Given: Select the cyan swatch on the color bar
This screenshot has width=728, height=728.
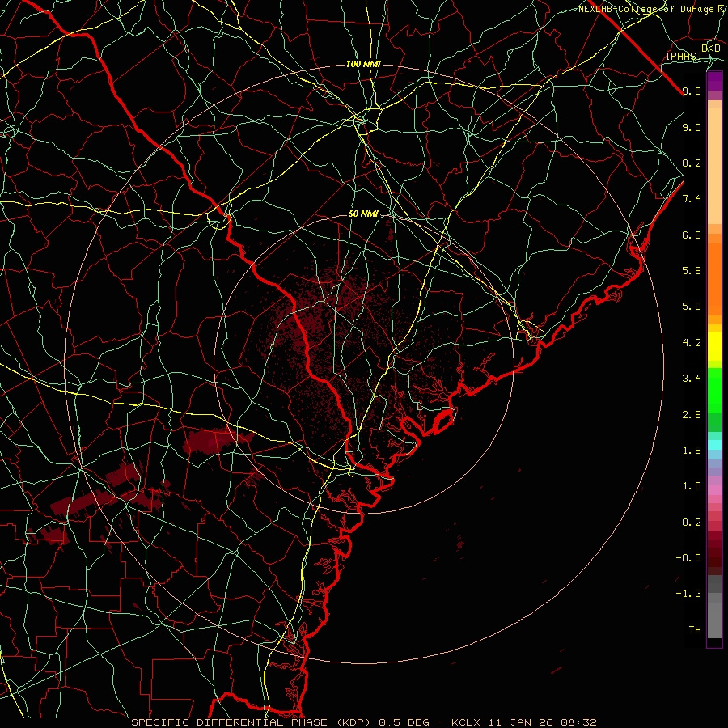Looking at the screenshot, I should [714, 445].
